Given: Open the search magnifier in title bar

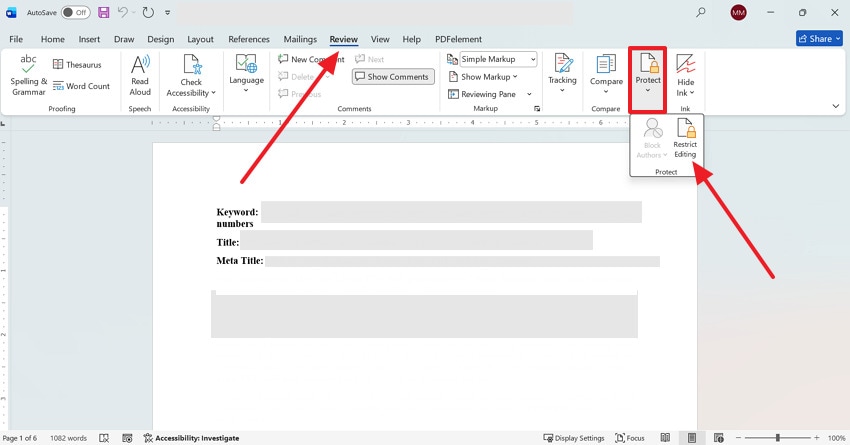Looking at the screenshot, I should (701, 12).
